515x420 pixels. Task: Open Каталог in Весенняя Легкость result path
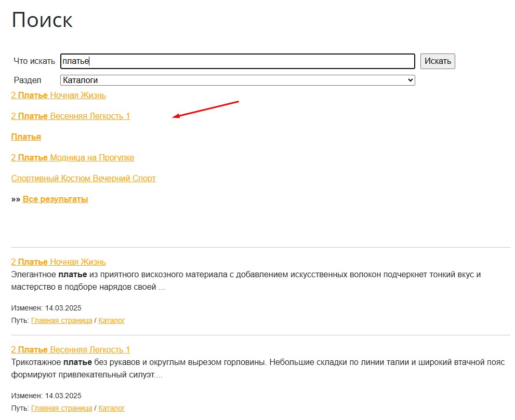[x=111, y=409]
